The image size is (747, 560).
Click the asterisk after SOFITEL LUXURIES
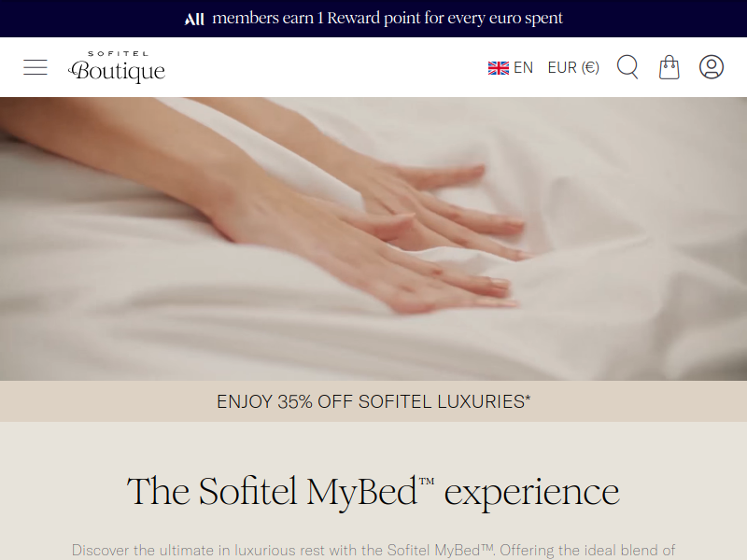click(528, 398)
